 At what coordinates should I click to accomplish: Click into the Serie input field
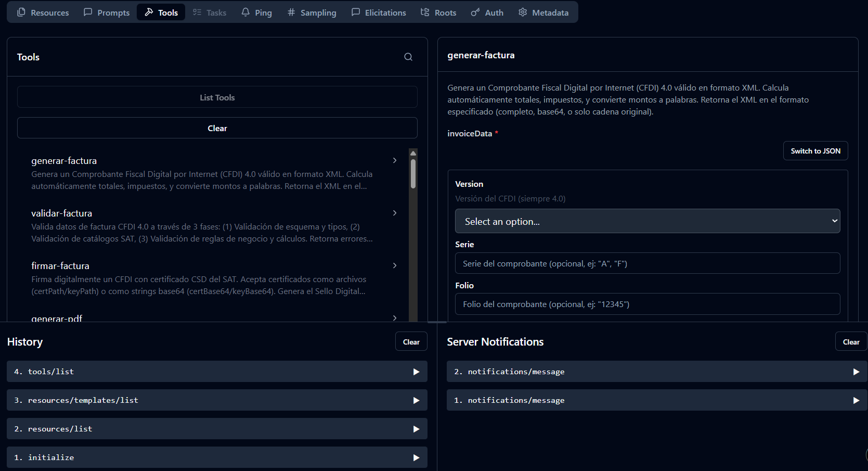pos(647,263)
